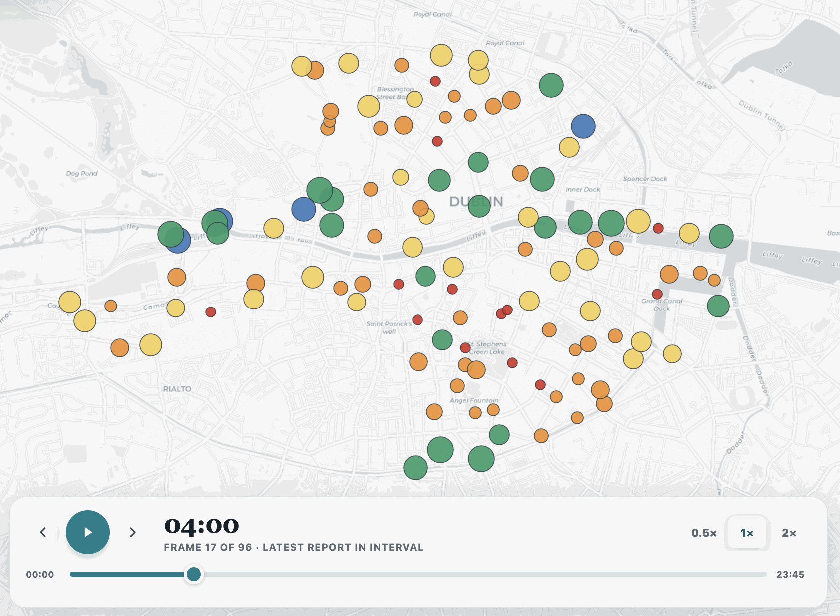Start playback with the play button
Image resolution: width=840 pixels, height=616 pixels.
coord(88,532)
